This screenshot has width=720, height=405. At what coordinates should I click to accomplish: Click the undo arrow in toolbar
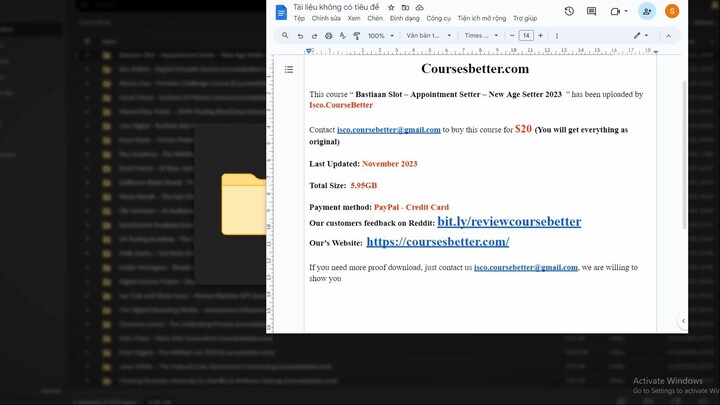point(300,36)
